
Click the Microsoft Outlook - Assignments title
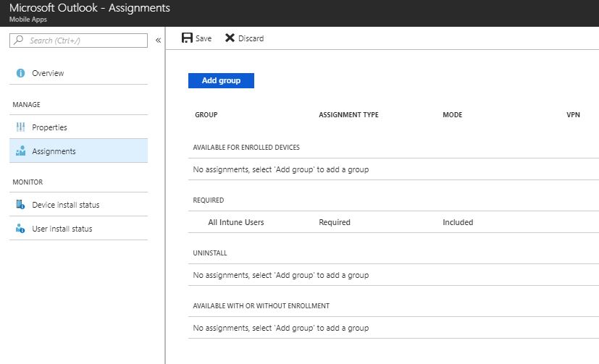pos(90,8)
